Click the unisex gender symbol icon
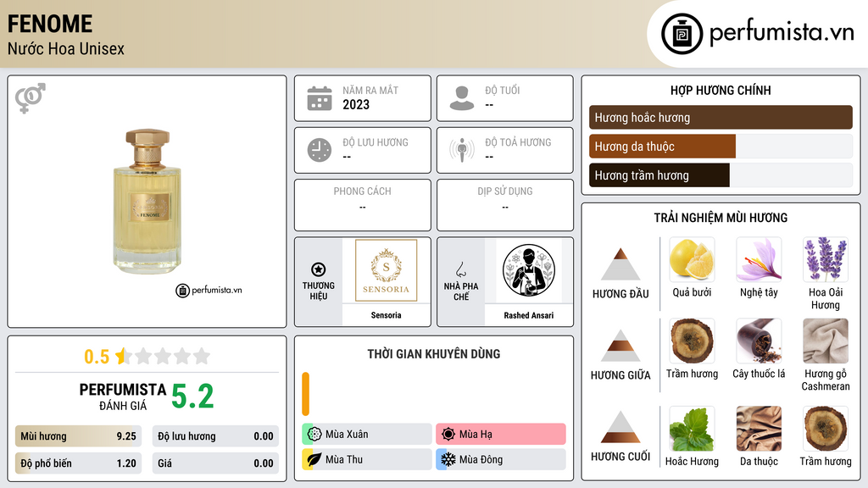Image resolution: width=868 pixels, height=488 pixels. (x=31, y=98)
